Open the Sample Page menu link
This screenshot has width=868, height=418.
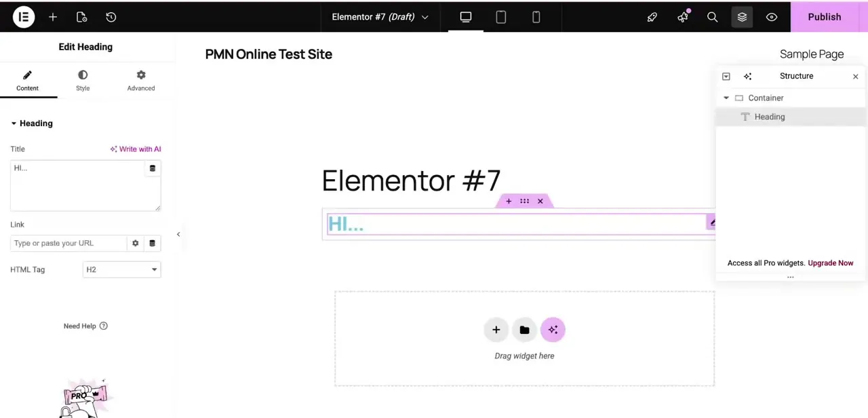[x=812, y=54]
